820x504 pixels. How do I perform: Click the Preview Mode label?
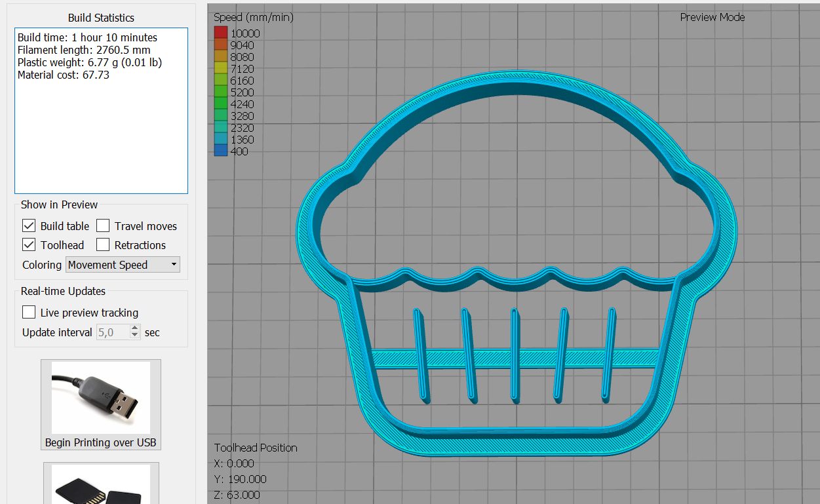[x=712, y=18]
